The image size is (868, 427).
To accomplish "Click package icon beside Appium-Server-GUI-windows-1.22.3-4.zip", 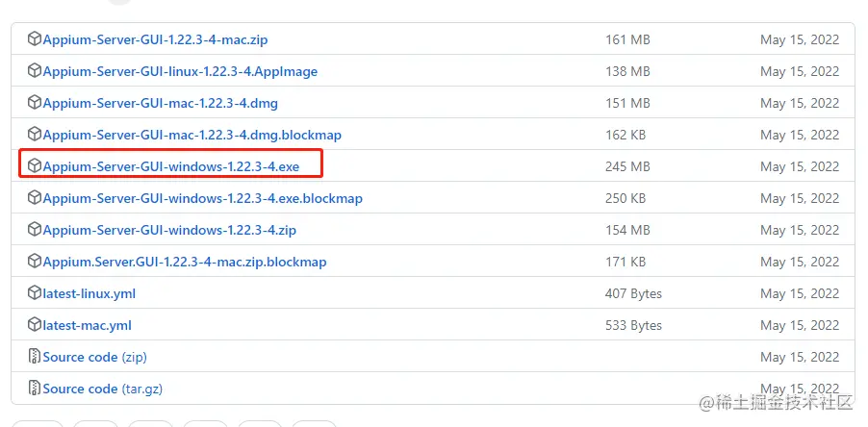I will pyautogui.click(x=35, y=229).
